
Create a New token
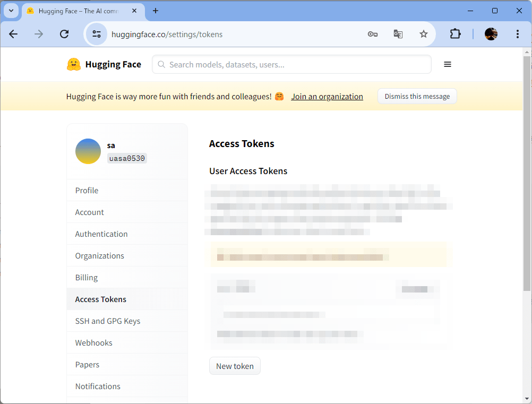pos(235,366)
